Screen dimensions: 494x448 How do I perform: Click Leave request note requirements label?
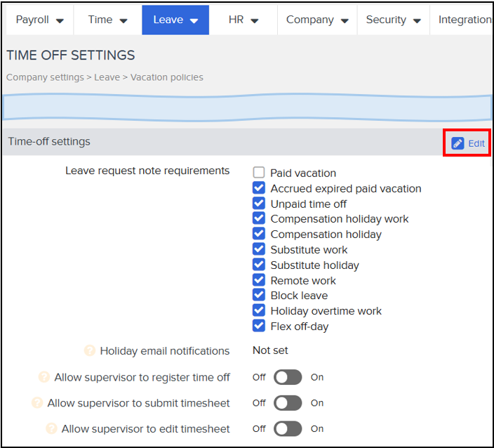pos(147,171)
